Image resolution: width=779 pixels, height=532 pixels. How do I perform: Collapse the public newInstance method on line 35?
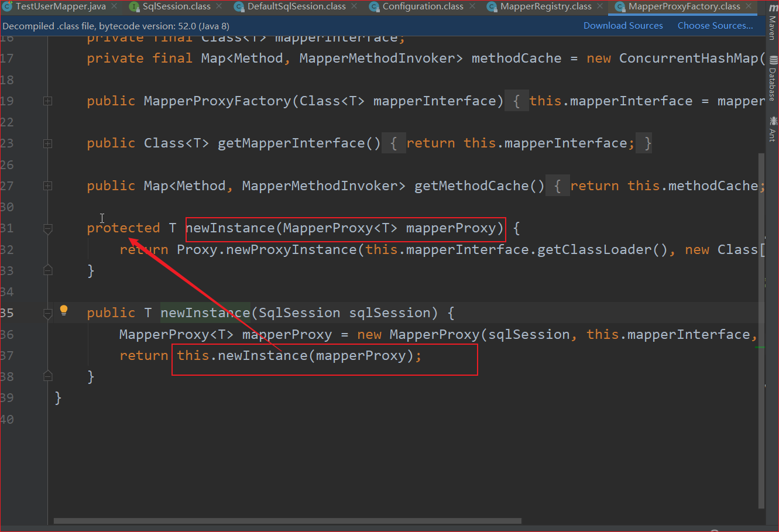pyautogui.click(x=48, y=313)
